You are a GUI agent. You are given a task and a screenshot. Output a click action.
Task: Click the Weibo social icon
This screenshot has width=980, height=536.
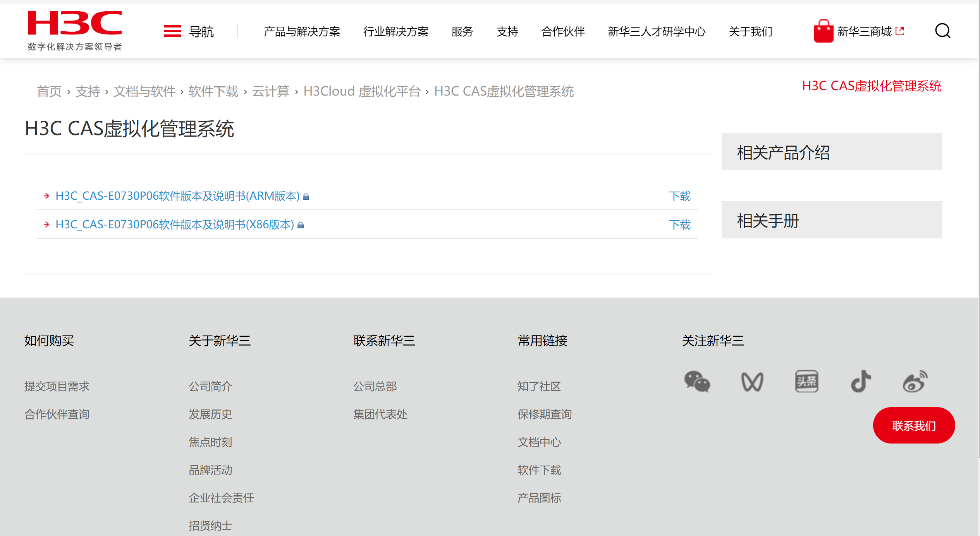(915, 382)
